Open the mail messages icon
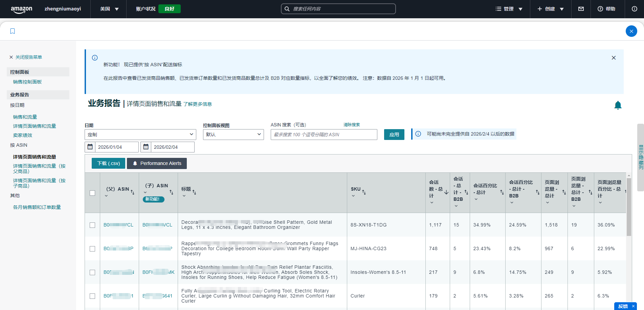Viewport: 644px width, 310px height. click(581, 9)
